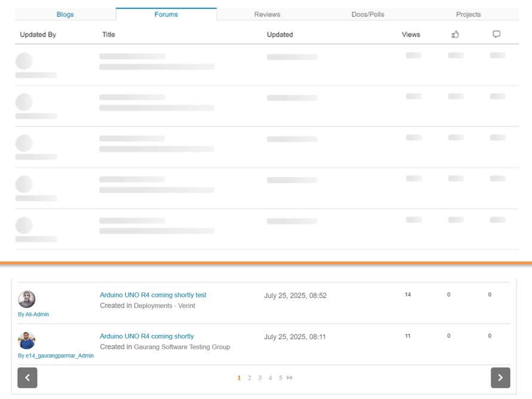Open the Gaurang Software Testing Group link
532x399 pixels.
point(182,347)
